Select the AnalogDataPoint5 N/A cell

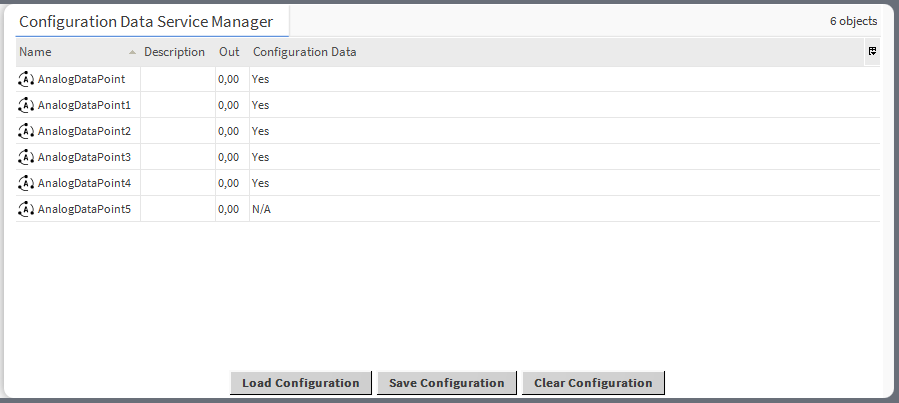[x=261, y=209]
